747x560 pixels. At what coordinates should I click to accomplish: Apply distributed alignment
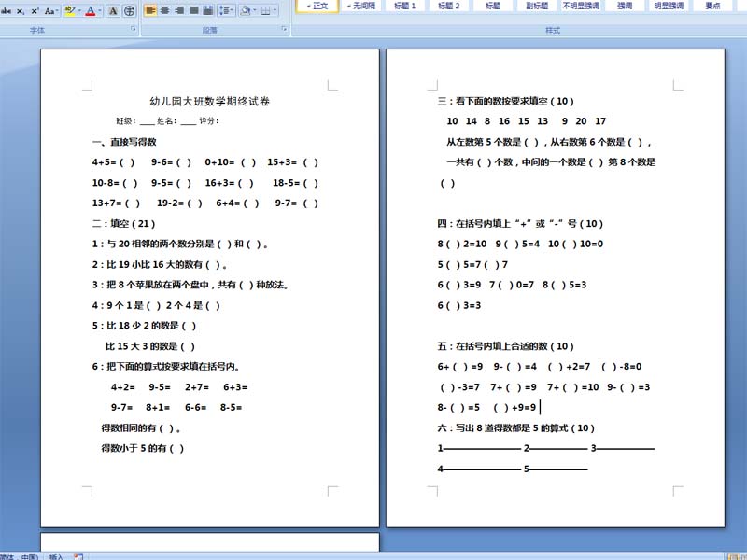coord(208,10)
